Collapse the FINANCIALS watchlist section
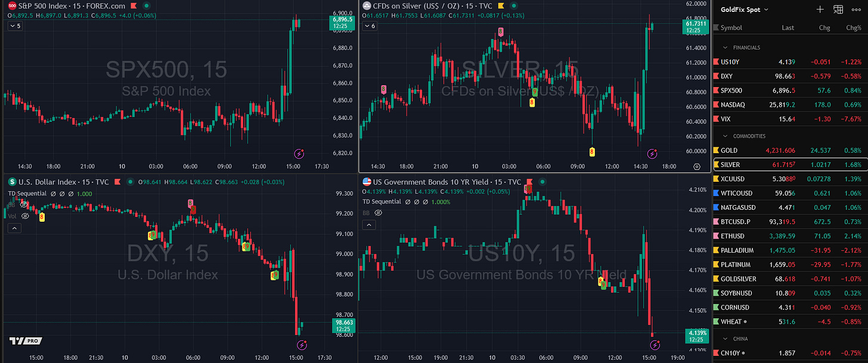 (x=726, y=47)
